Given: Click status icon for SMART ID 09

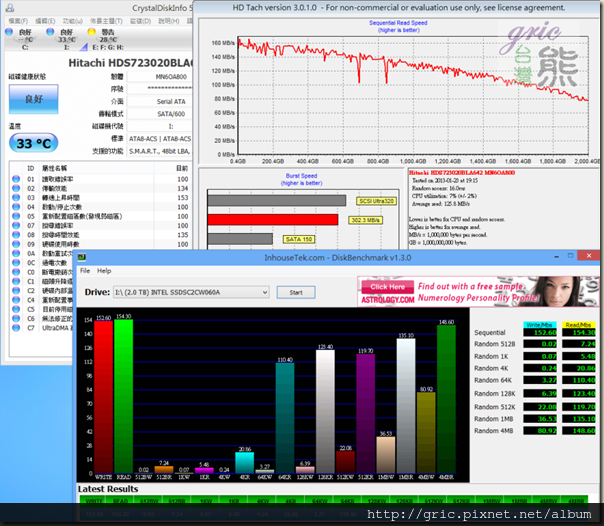Looking at the screenshot, I should click(16, 244).
